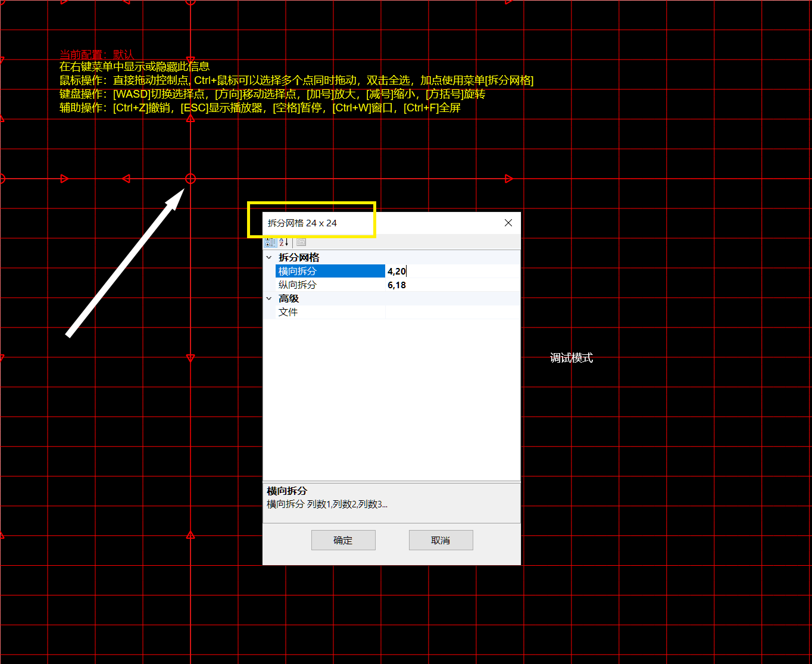Focus the empty 文件 value field

tap(452, 312)
